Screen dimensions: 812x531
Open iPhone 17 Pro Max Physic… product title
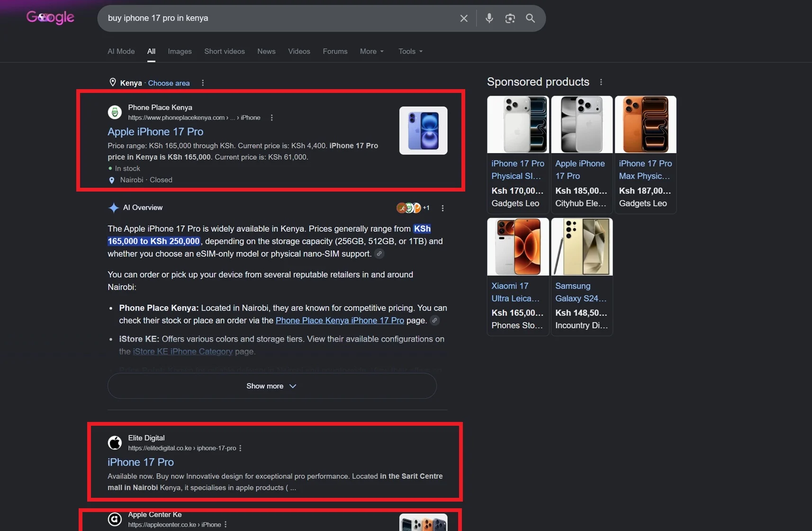[x=645, y=170]
